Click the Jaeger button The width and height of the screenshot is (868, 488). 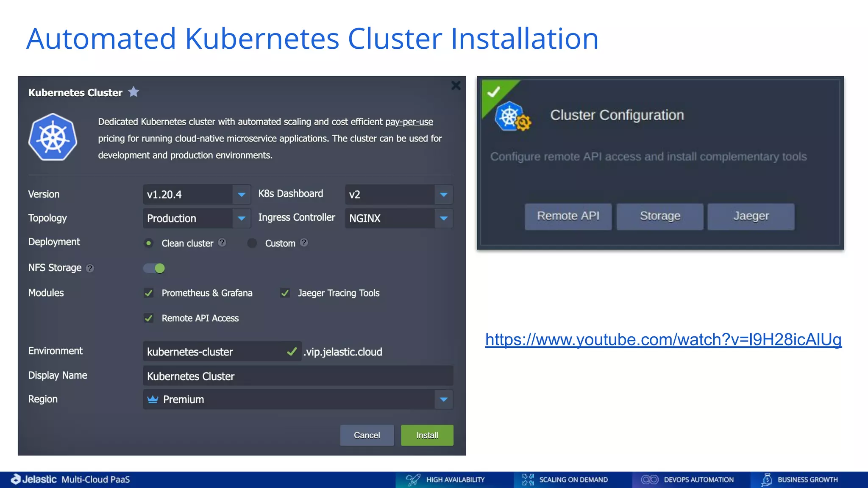[751, 216]
